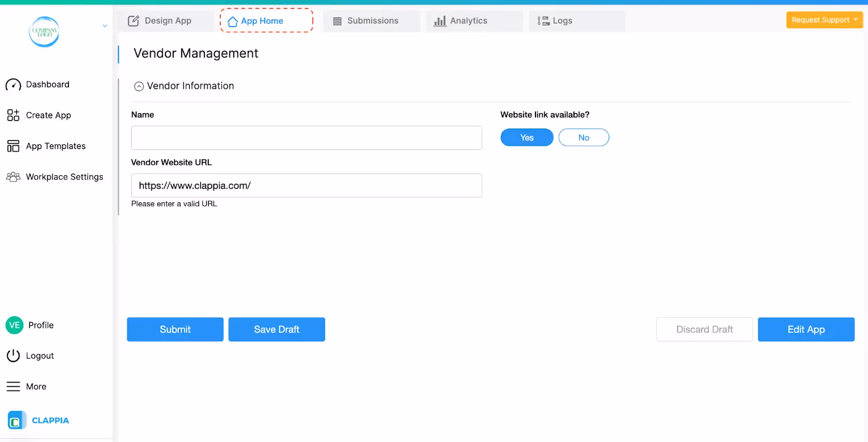Click the Save Draft button
Screen dimensions: 868x442
(277, 329)
